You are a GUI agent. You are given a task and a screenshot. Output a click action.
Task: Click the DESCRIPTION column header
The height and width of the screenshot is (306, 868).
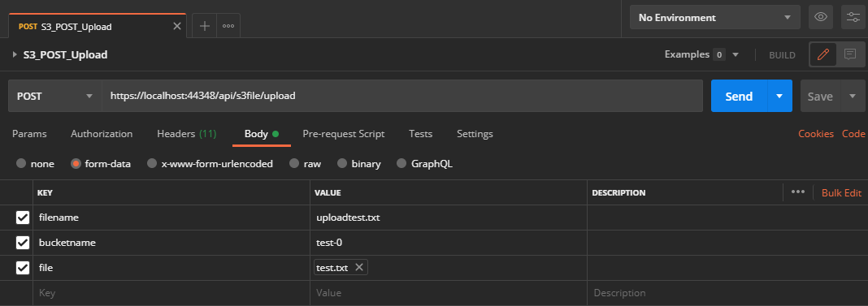618,192
